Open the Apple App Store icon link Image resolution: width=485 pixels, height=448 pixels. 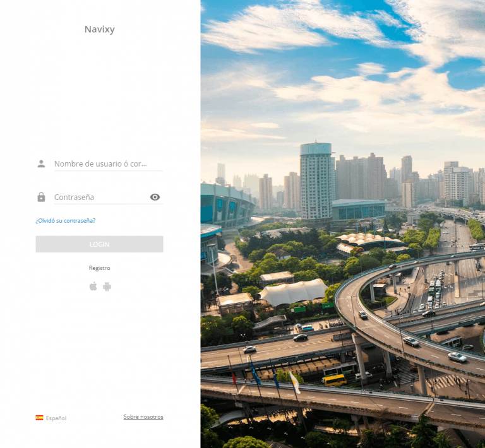[x=93, y=286]
